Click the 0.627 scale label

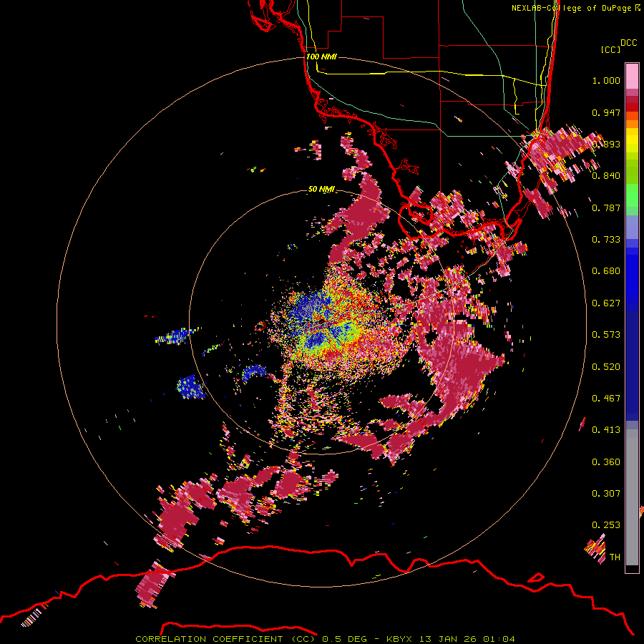pos(606,303)
